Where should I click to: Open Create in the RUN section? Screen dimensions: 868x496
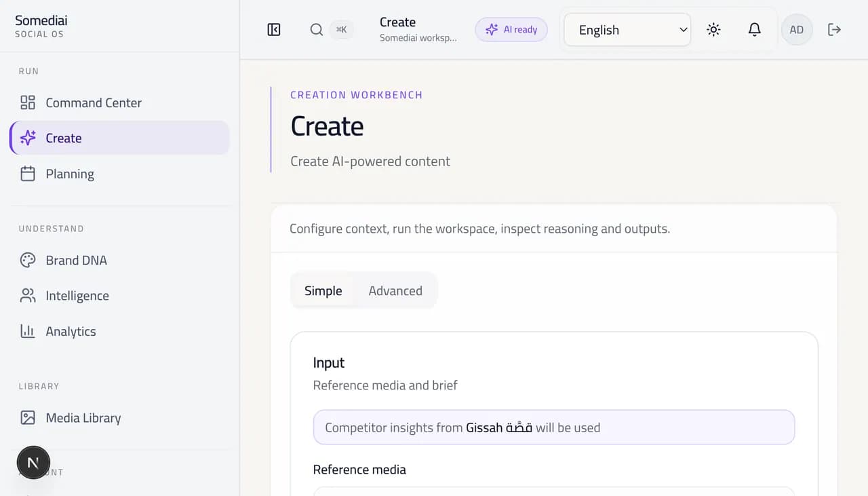[63, 138]
